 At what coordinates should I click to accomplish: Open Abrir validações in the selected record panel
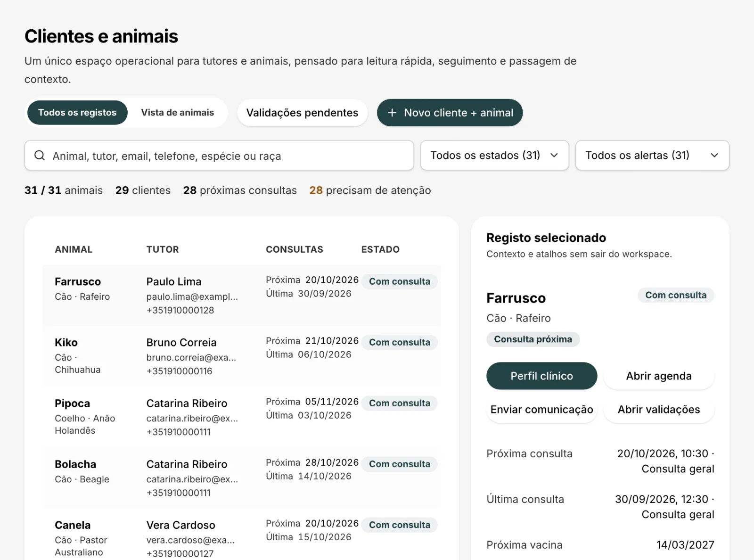click(x=659, y=409)
